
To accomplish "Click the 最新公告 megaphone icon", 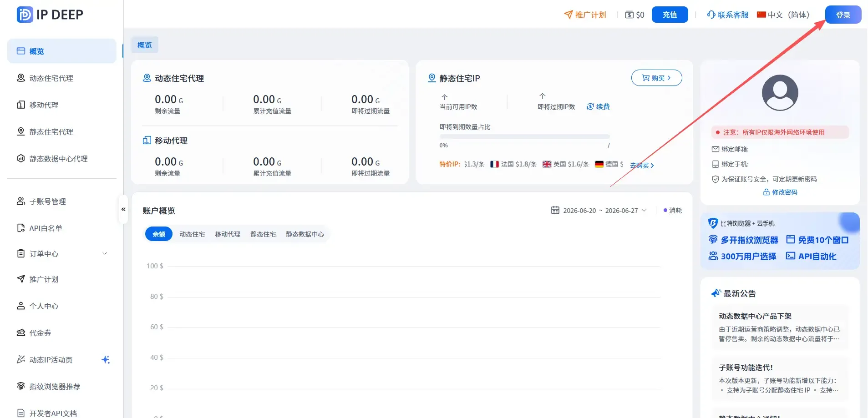I will coord(716,293).
